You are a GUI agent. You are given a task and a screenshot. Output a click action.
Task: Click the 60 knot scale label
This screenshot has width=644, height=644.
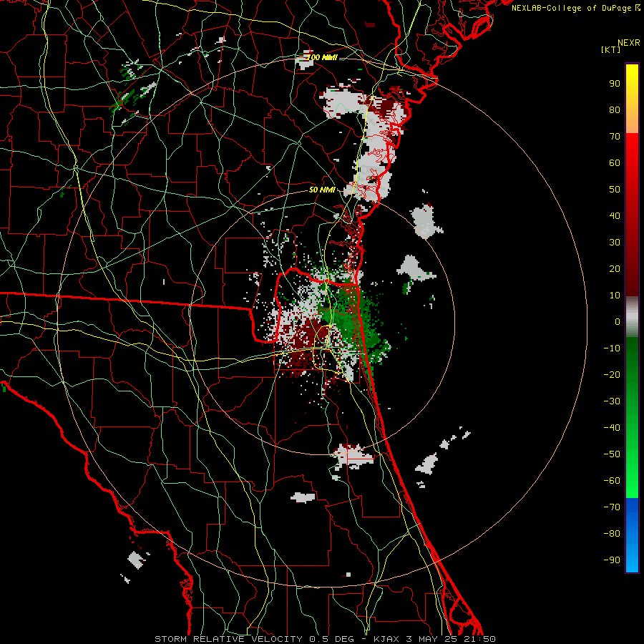[x=615, y=162]
